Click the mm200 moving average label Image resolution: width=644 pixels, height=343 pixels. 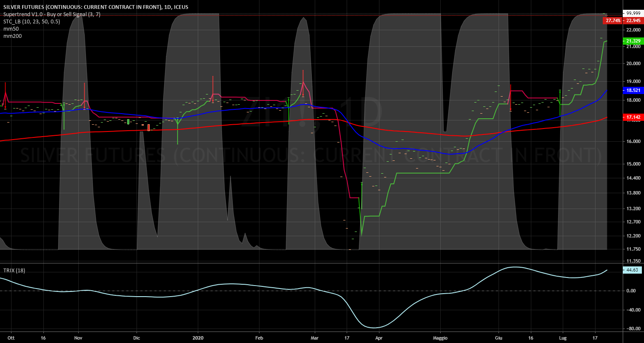[x=12, y=36]
